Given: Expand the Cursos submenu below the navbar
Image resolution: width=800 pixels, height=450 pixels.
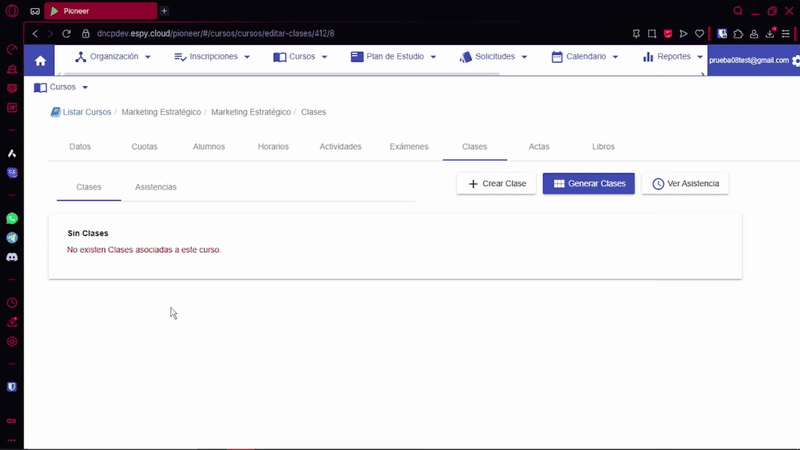Looking at the screenshot, I should [x=61, y=88].
